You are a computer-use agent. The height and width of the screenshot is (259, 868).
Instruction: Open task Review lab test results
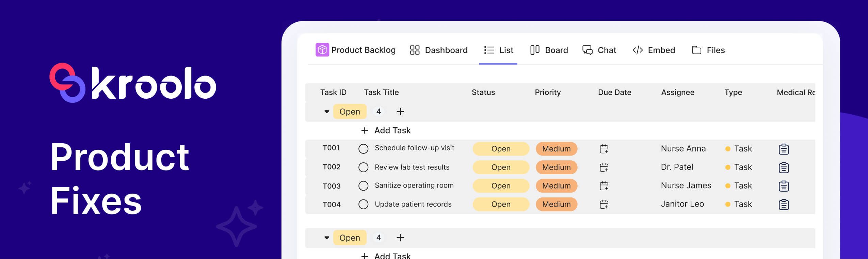pyautogui.click(x=412, y=167)
